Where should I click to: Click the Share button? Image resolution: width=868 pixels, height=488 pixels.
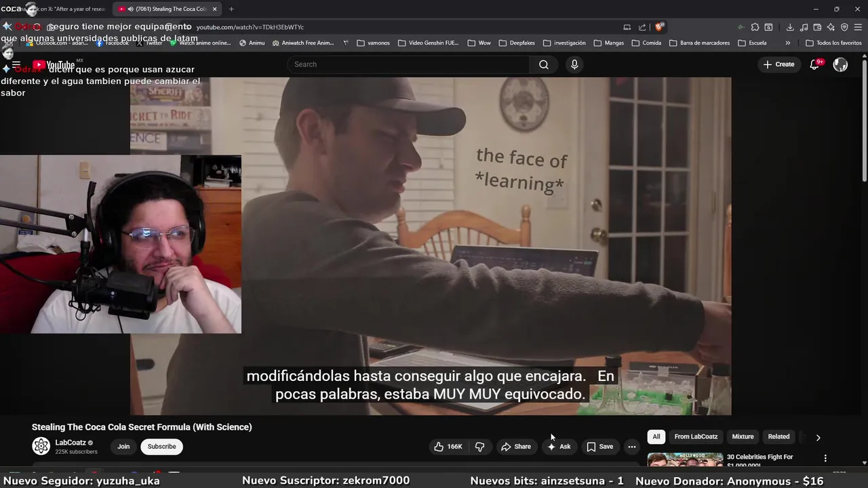point(516,447)
